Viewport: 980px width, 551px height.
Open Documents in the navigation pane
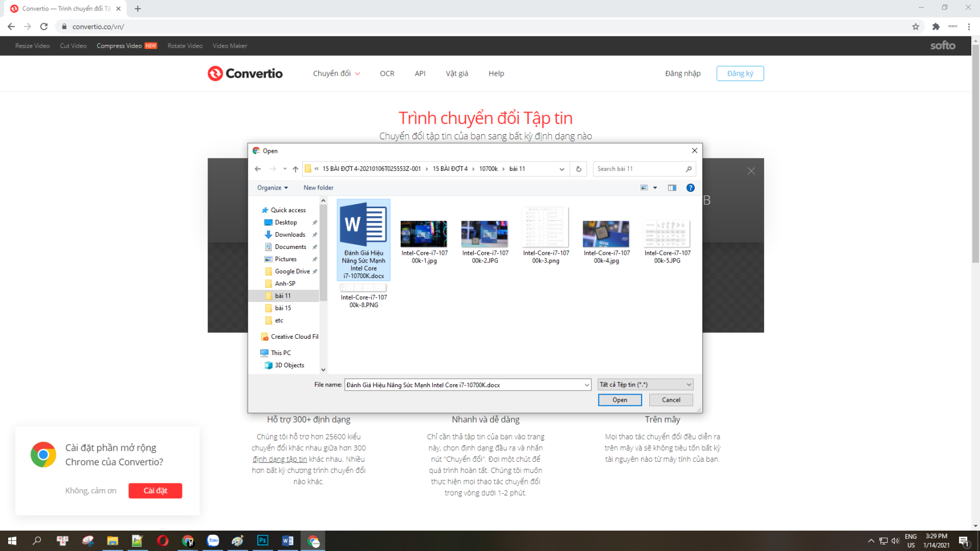pyautogui.click(x=290, y=247)
